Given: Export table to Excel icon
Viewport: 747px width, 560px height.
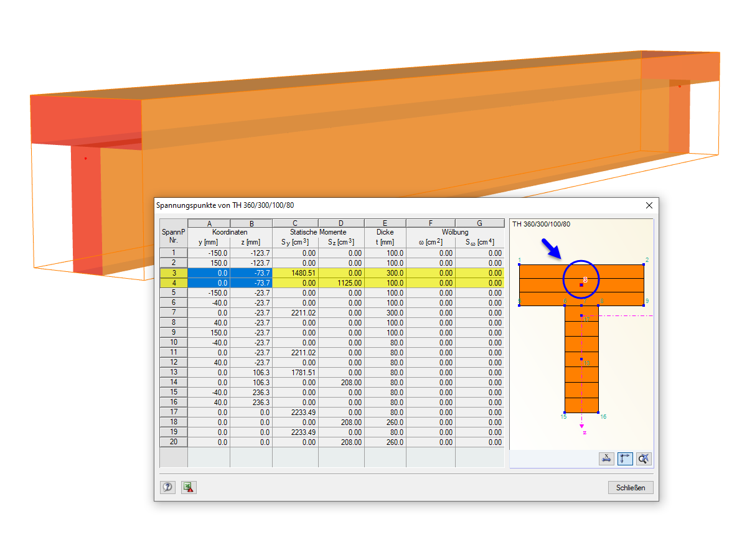Looking at the screenshot, I should click(x=189, y=487).
